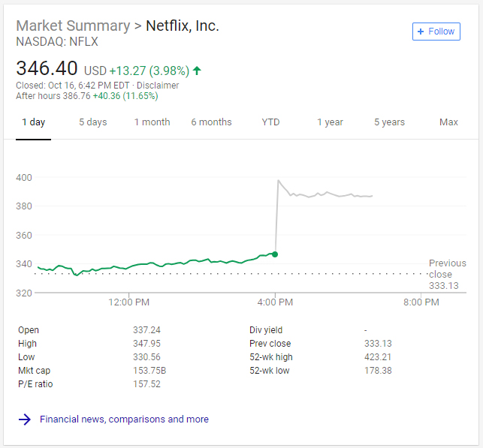The image size is (483, 448).
Task: Click the green up arrow indicator
Action: click(197, 71)
